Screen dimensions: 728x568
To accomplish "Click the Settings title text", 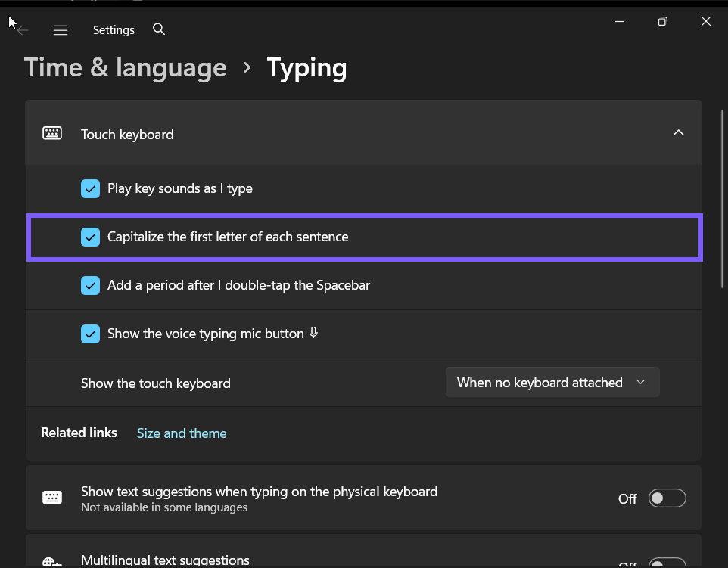I will pos(114,30).
